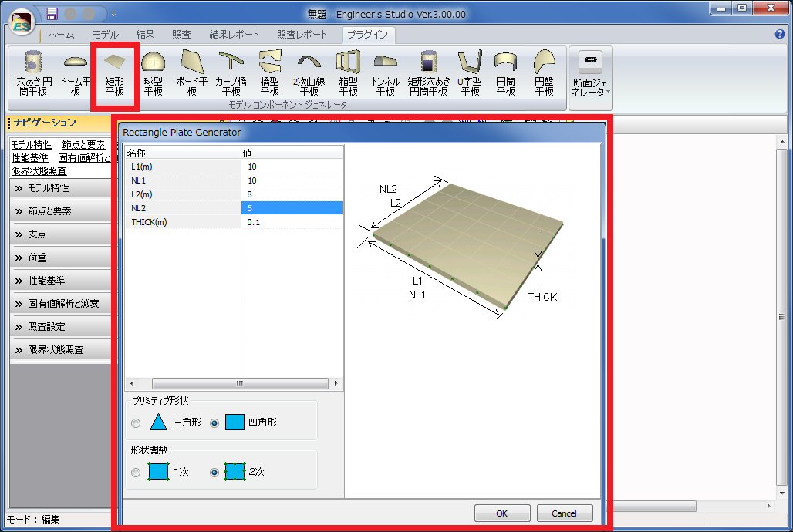Screen dimensions: 793x532
Task: Select the 矩形平板 generator icon
Action: pos(115,75)
